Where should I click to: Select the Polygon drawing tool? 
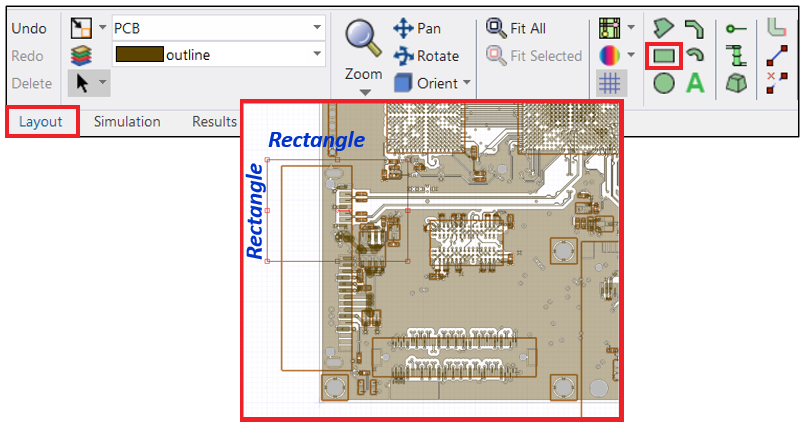click(664, 28)
